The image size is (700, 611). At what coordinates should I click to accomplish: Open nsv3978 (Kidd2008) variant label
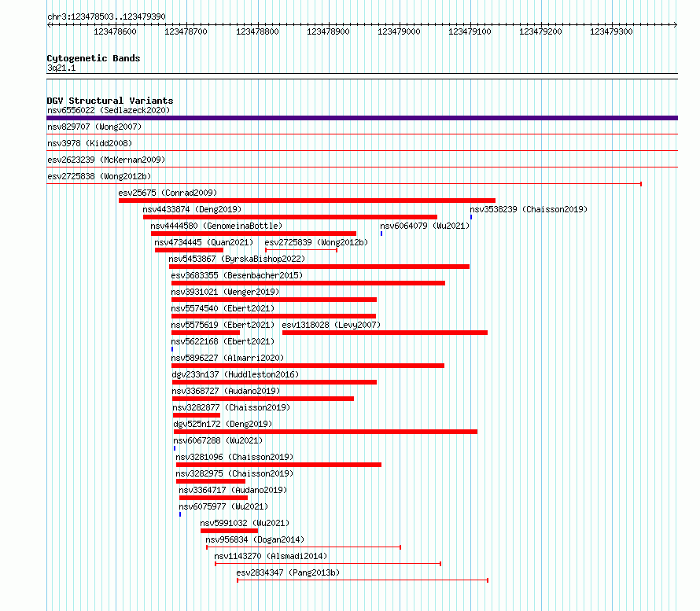point(90,143)
